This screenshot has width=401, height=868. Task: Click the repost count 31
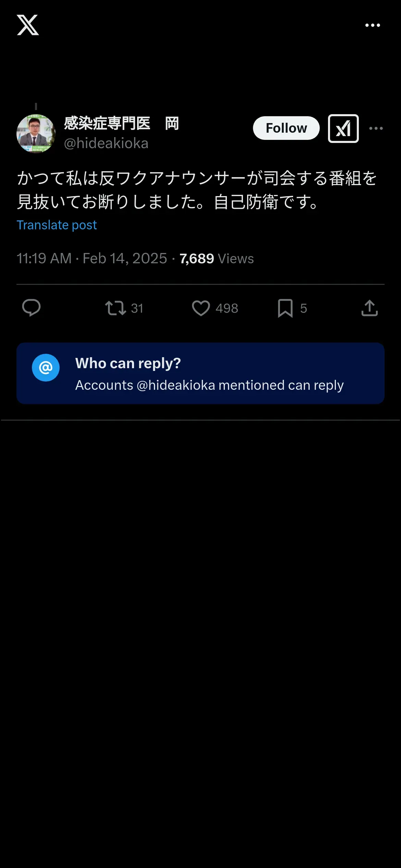pyautogui.click(x=137, y=309)
